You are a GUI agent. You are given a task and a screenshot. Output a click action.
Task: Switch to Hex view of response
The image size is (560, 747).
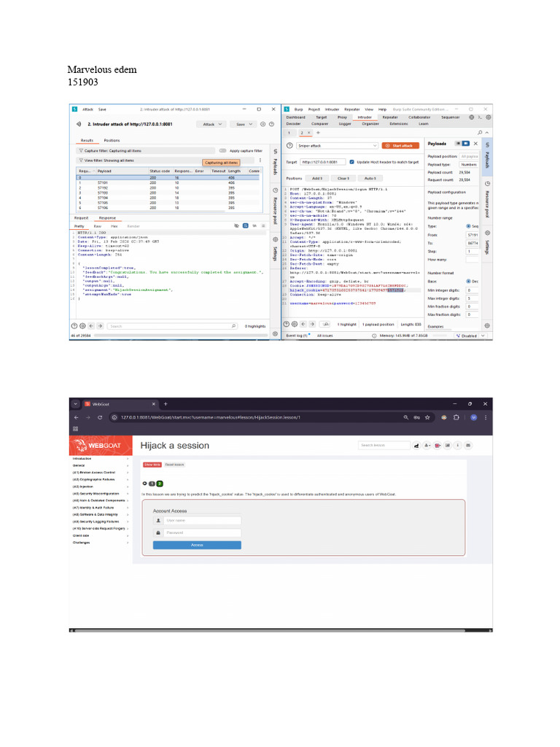114,226
